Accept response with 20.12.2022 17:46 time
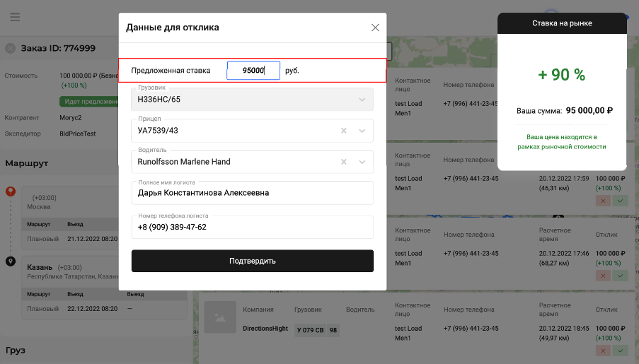The width and height of the screenshot is (639, 364). pos(620,276)
